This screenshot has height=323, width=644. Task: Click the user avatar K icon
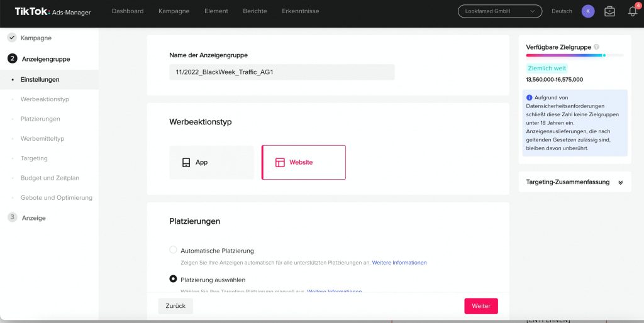coord(588,11)
